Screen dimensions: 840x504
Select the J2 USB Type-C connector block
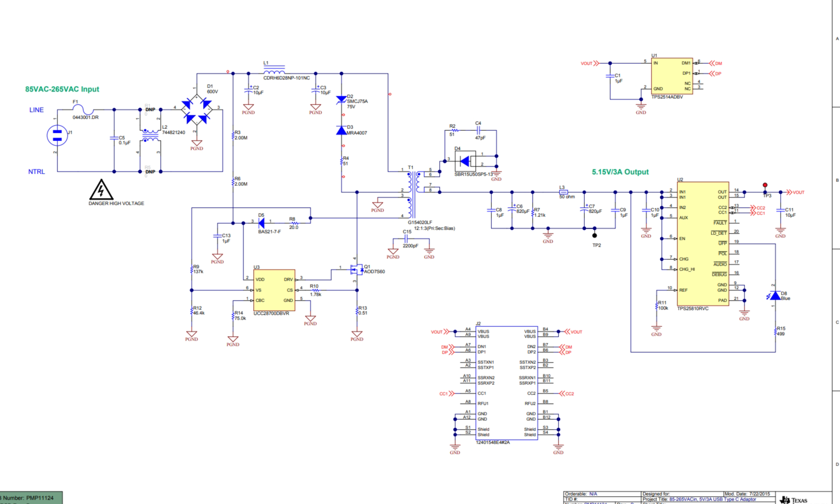click(x=506, y=383)
